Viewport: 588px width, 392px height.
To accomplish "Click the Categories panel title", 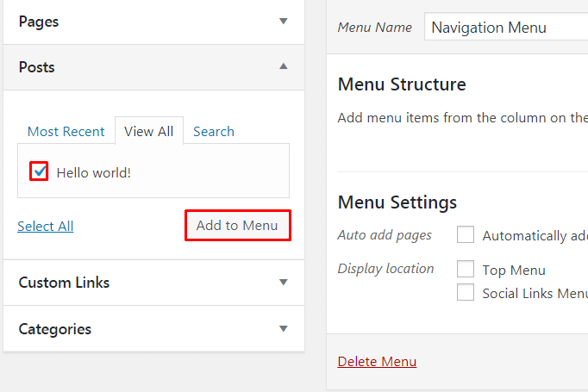I will (x=55, y=329).
